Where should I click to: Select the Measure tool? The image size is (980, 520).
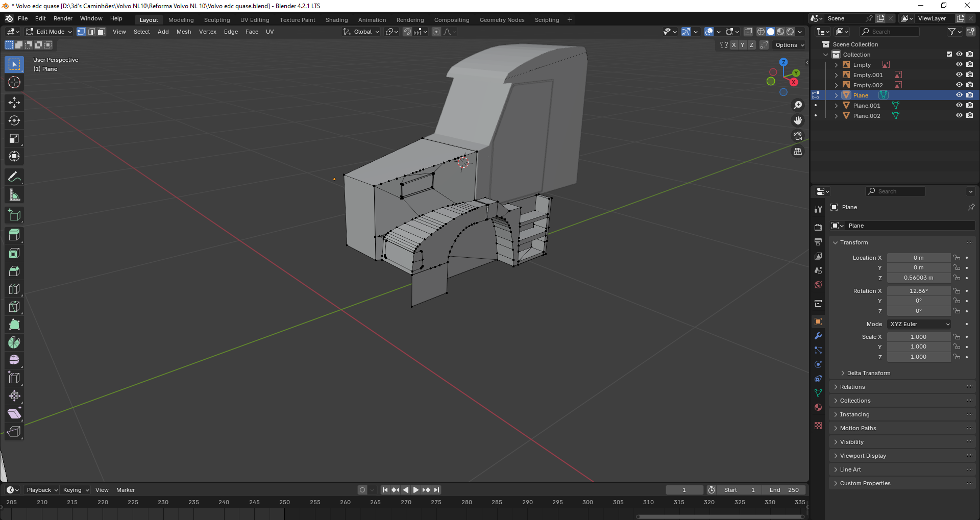click(14, 195)
